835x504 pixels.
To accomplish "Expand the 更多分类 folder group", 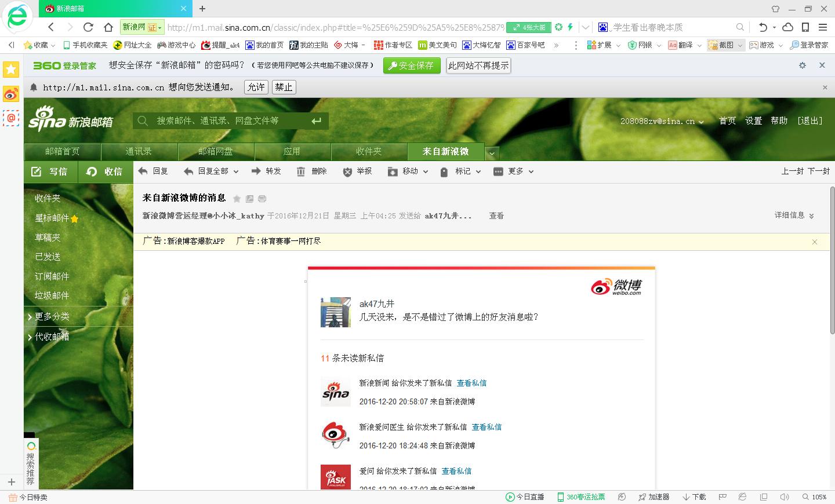I will pos(49,316).
